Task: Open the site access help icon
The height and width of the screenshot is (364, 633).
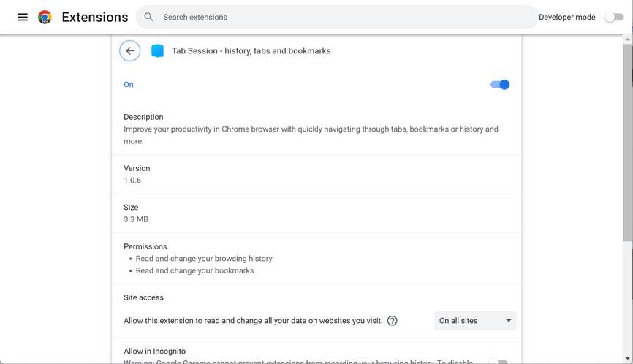Action: pos(393,321)
